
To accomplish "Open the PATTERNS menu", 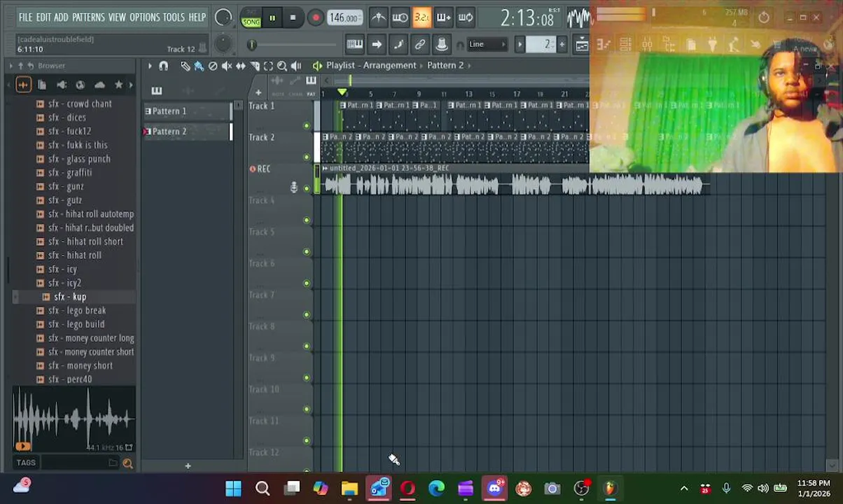I will pyautogui.click(x=88, y=17).
